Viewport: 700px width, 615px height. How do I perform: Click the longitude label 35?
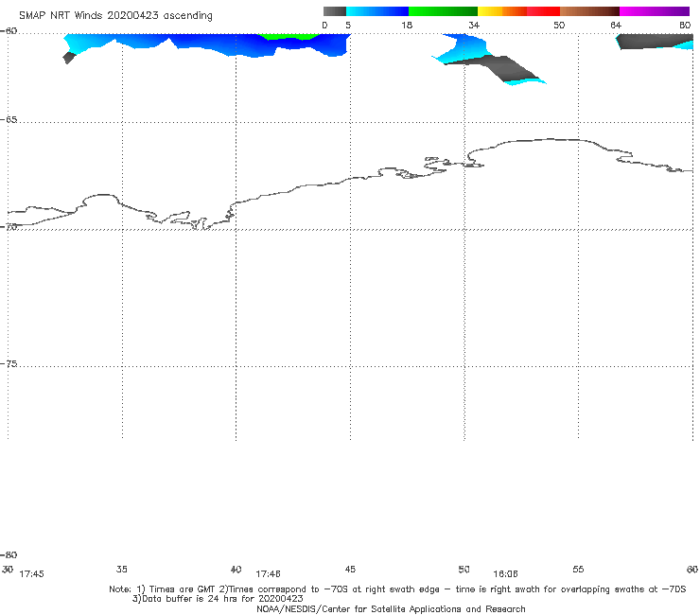122,570
